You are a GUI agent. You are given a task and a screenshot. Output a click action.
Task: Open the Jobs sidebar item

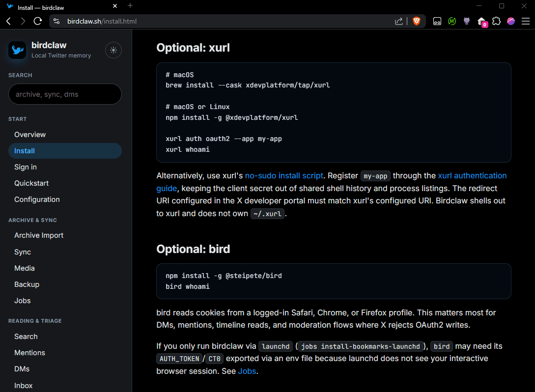23,301
